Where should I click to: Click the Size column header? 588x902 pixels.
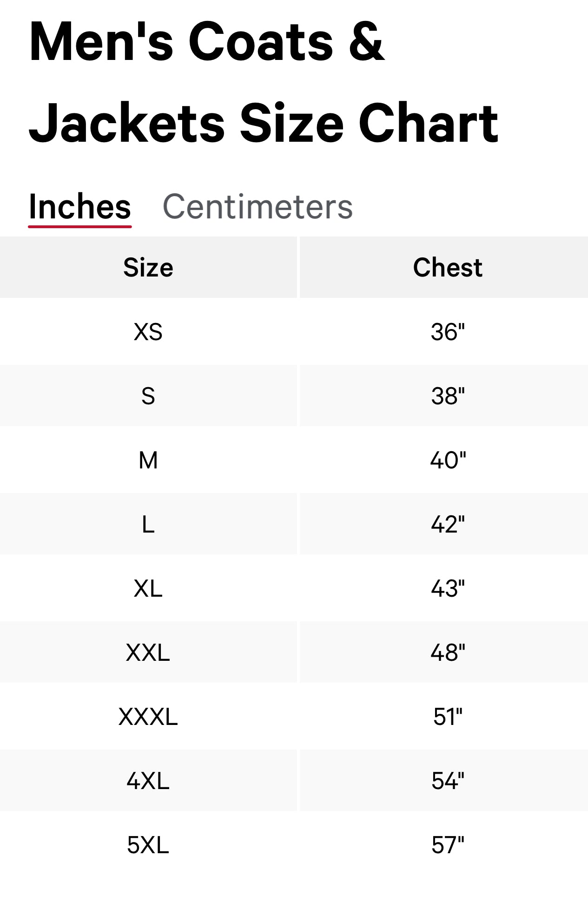(x=148, y=268)
